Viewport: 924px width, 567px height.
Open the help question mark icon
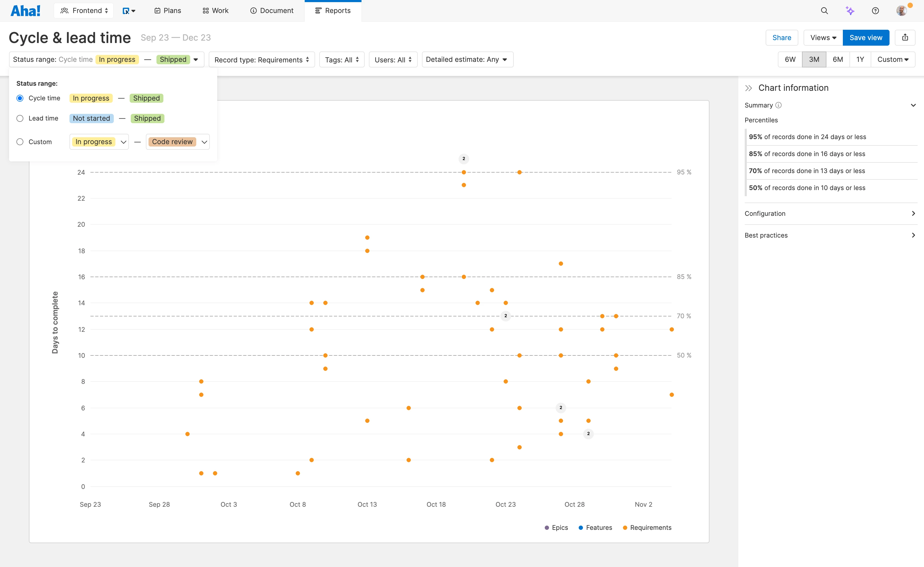click(875, 11)
